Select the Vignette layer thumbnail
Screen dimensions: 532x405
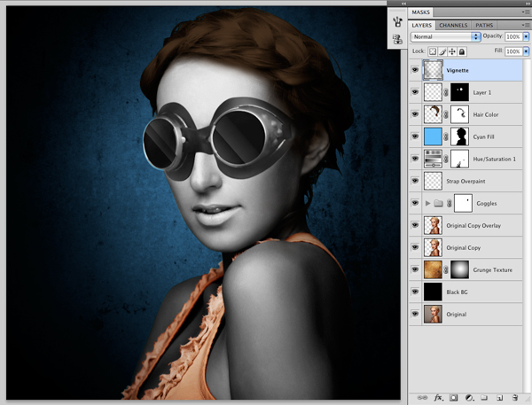point(433,70)
